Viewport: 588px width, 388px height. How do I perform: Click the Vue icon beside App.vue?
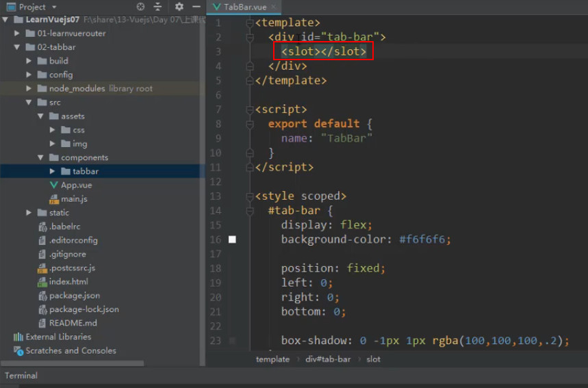click(x=53, y=185)
